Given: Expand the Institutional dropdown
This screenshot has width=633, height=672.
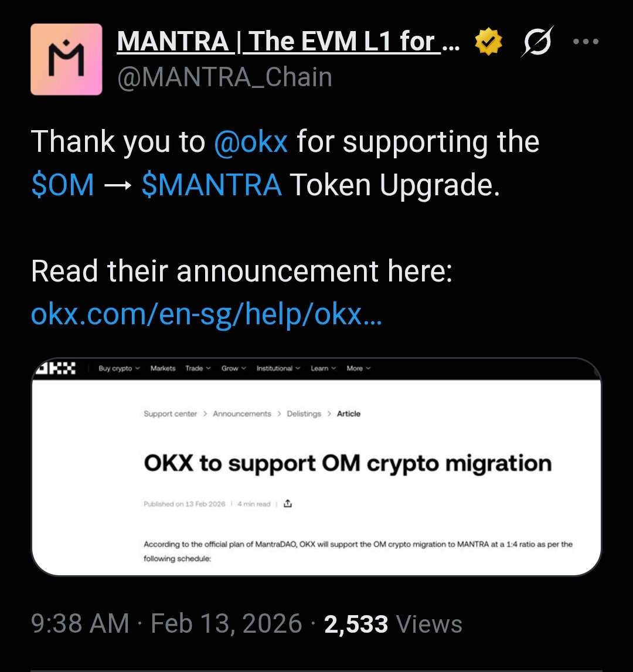Looking at the screenshot, I should pos(278,368).
